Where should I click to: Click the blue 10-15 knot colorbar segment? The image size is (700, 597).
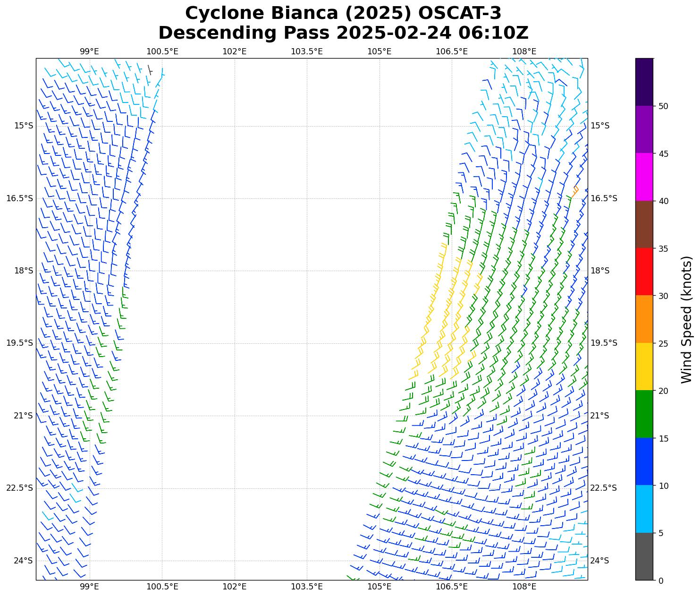click(644, 461)
